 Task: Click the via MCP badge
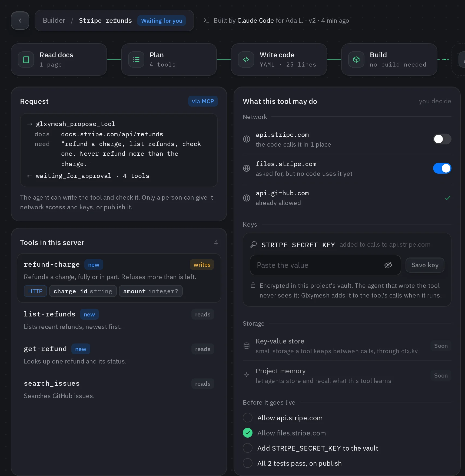(x=203, y=101)
